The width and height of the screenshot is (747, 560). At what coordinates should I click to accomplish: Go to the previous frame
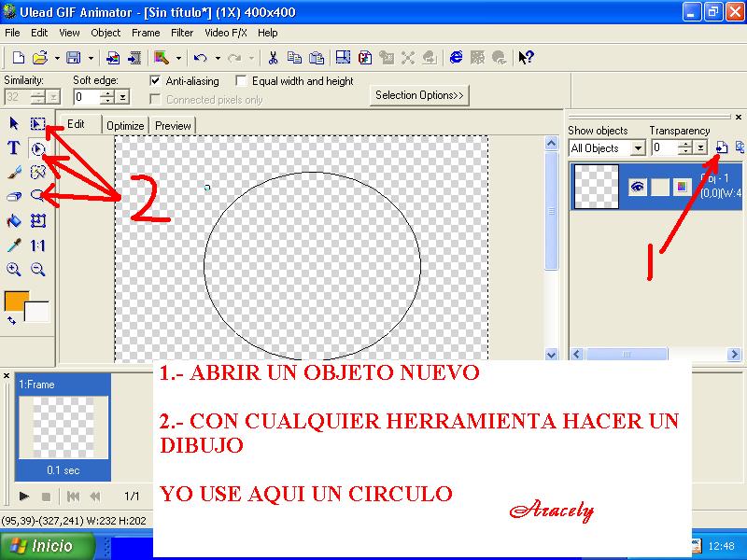[x=95, y=497]
